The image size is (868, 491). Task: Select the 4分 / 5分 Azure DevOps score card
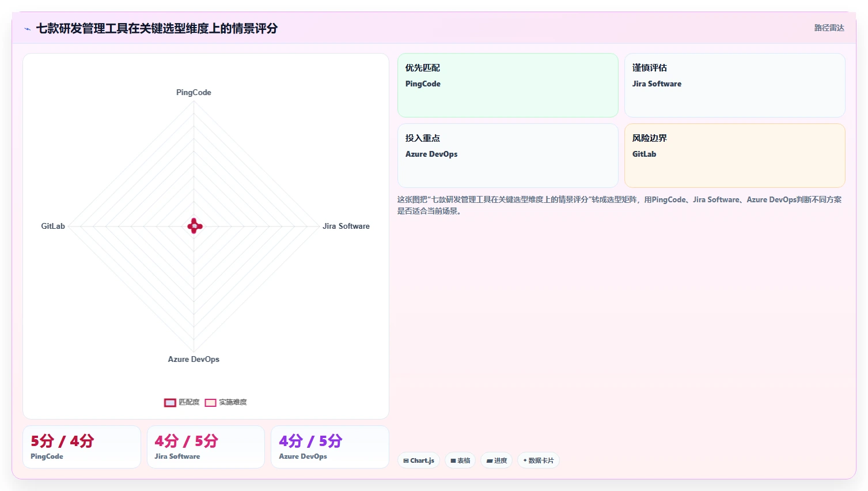pos(330,447)
